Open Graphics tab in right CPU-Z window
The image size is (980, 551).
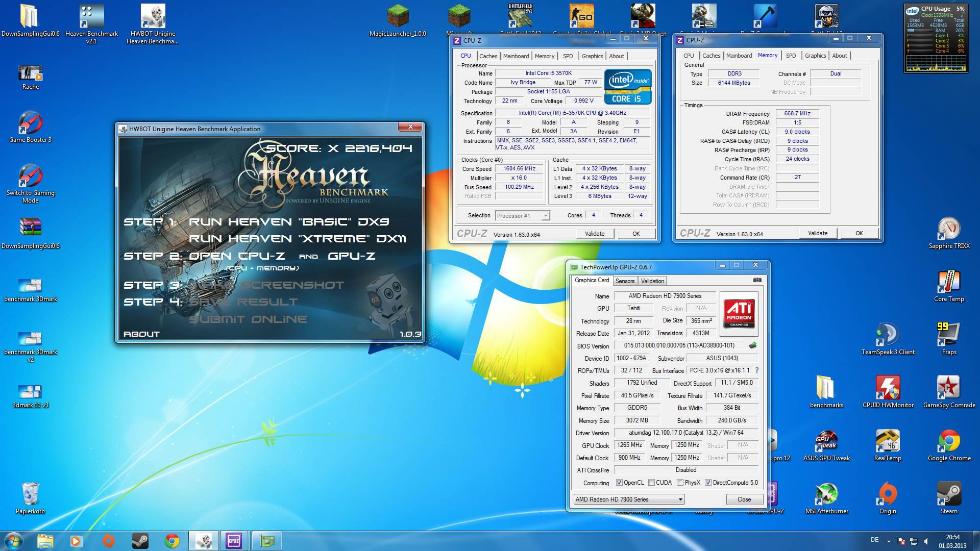(x=815, y=56)
